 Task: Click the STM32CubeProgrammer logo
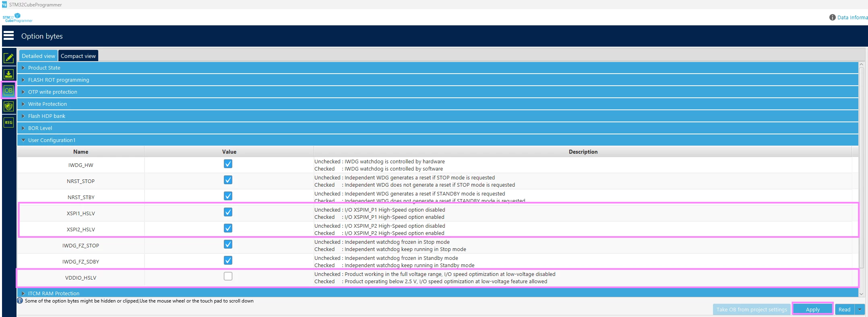(17, 18)
